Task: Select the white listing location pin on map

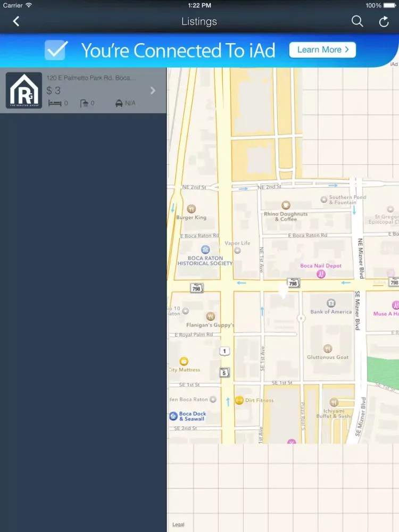Action: point(283,292)
